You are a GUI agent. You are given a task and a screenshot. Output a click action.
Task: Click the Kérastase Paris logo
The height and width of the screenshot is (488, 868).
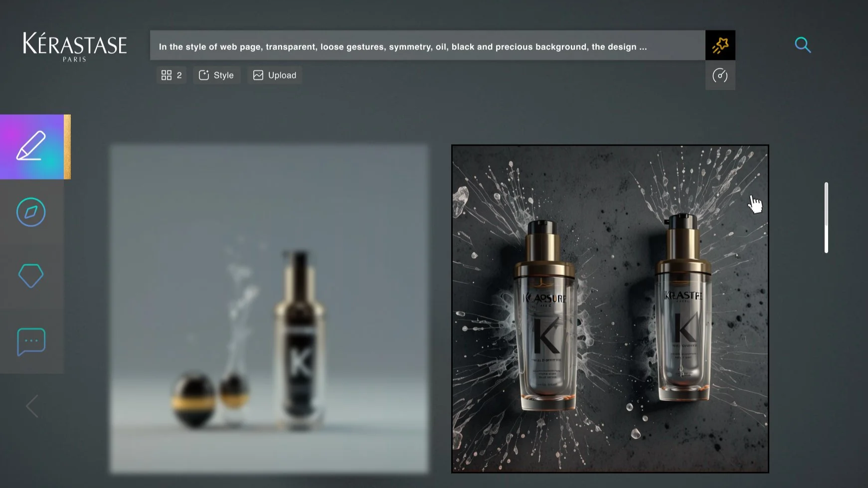click(x=75, y=47)
